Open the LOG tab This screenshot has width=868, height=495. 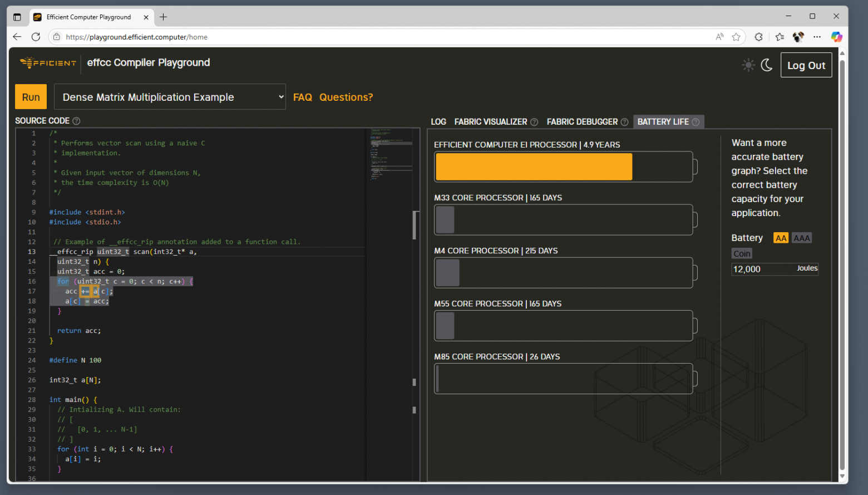(x=438, y=122)
